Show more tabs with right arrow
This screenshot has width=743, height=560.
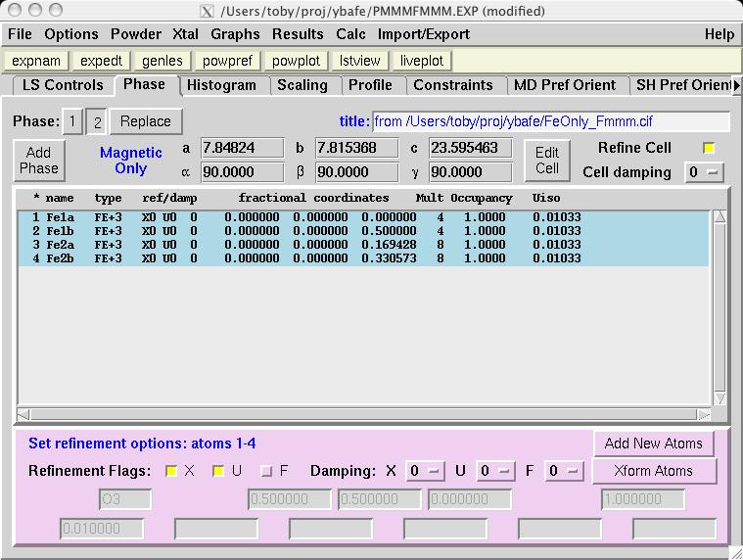(x=737, y=86)
